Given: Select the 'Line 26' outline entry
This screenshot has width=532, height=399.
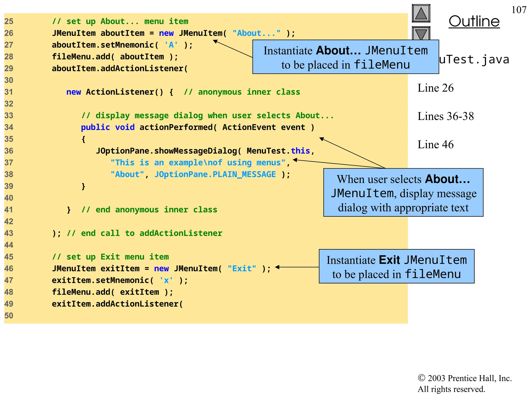Looking at the screenshot, I should [x=435, y=88].
